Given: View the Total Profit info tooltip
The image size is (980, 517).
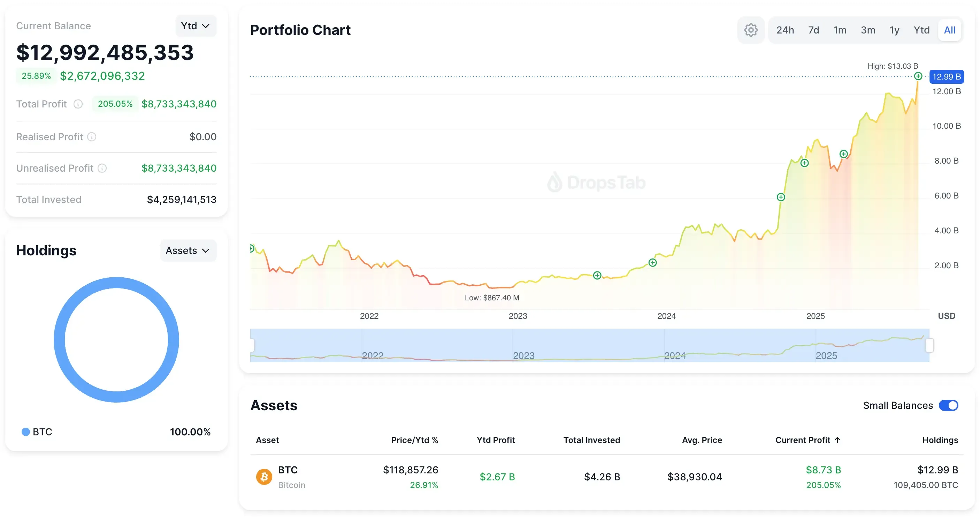Looking at the screenshot, I should pos(78,104).
